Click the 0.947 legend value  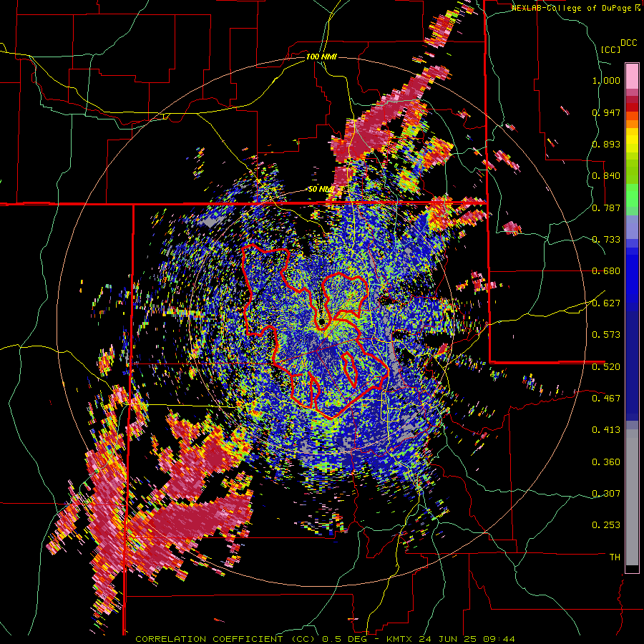click(x=606, y=112)
